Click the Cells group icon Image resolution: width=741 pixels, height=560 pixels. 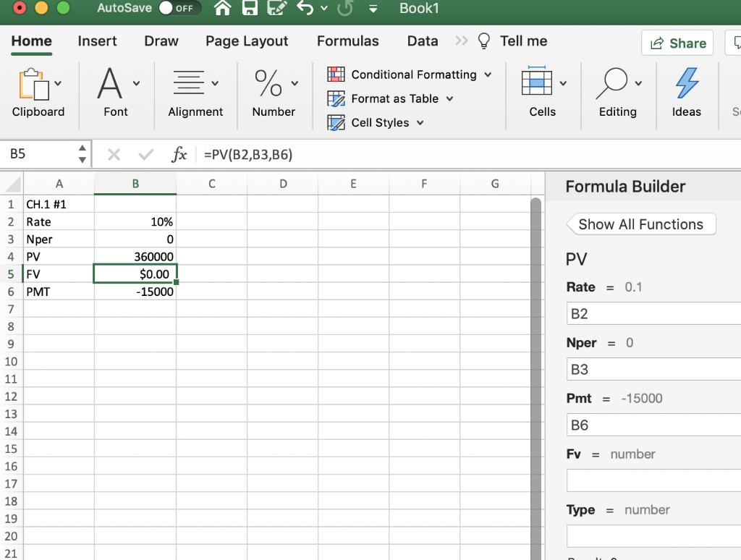coord(537,81)
